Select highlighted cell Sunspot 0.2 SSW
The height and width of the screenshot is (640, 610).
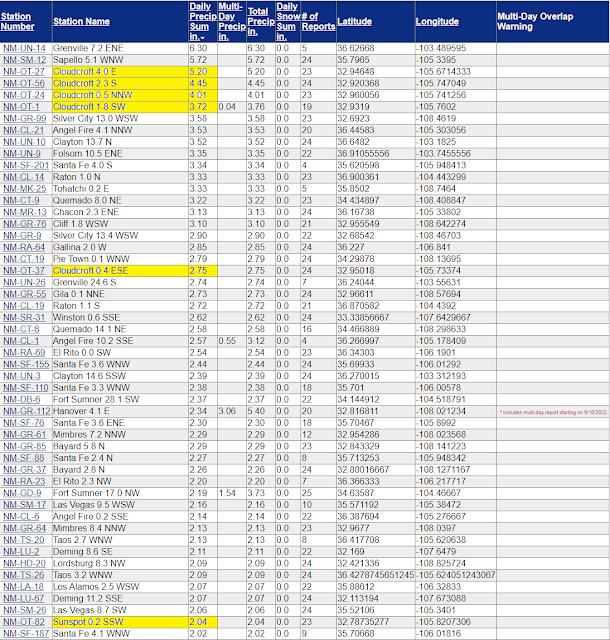coord(120,622)
